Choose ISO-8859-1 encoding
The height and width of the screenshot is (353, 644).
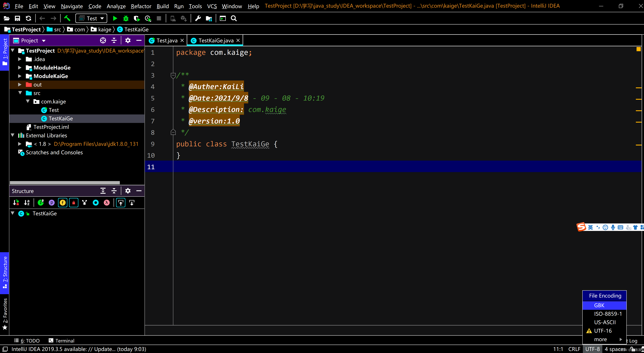coord(604,314)
